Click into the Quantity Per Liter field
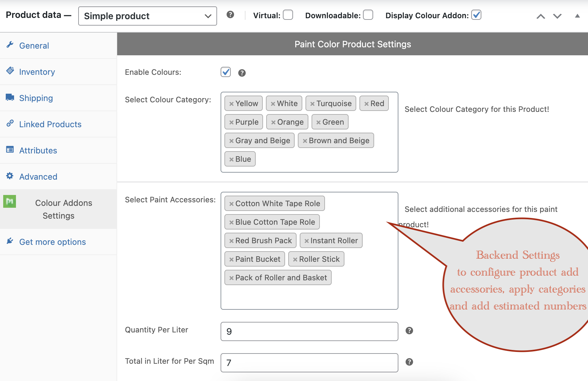Screen dimensions: 588x381 [x=309, y=331]
